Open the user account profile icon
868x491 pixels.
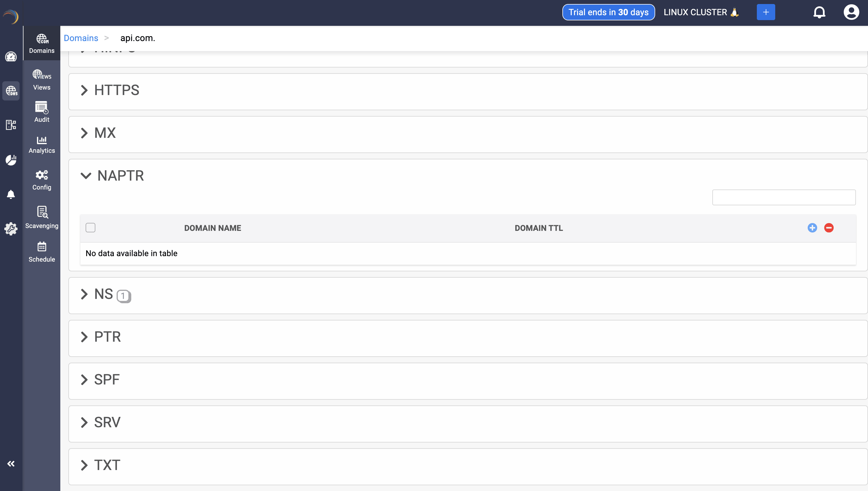851,12
